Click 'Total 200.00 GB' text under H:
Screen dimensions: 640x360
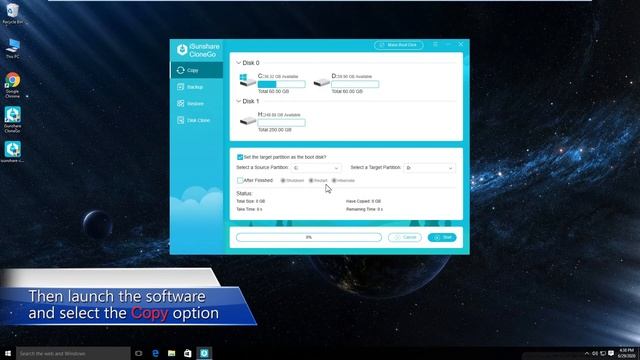[x=275, y=130]
